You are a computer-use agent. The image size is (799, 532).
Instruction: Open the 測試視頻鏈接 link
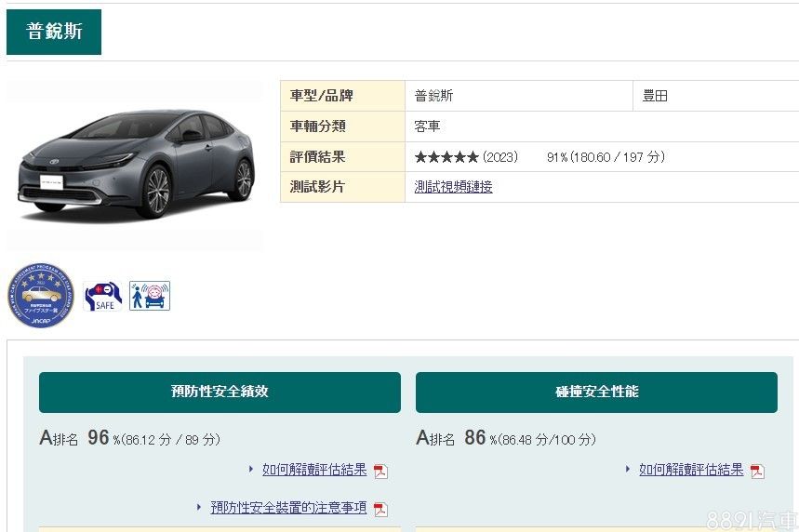pos(453,187)
